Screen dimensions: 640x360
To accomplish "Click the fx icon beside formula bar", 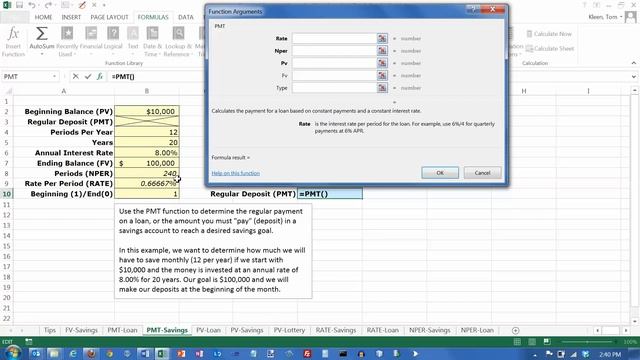I will pos(100,76).
